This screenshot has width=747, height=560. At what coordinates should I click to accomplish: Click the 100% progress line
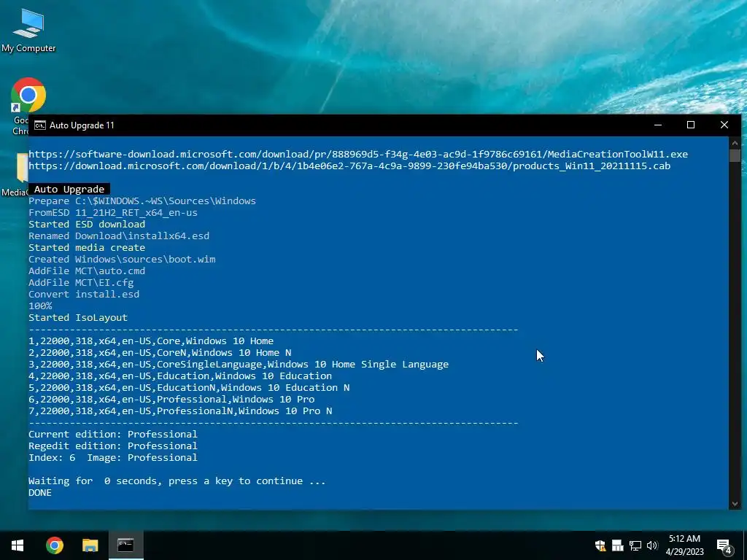[40, 306]
